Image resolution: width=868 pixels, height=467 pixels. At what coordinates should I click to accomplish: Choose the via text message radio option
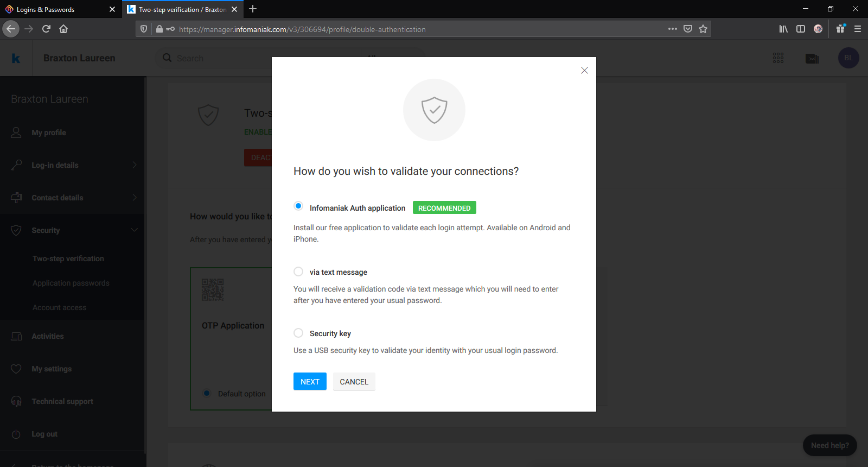(x=298, y=272)
